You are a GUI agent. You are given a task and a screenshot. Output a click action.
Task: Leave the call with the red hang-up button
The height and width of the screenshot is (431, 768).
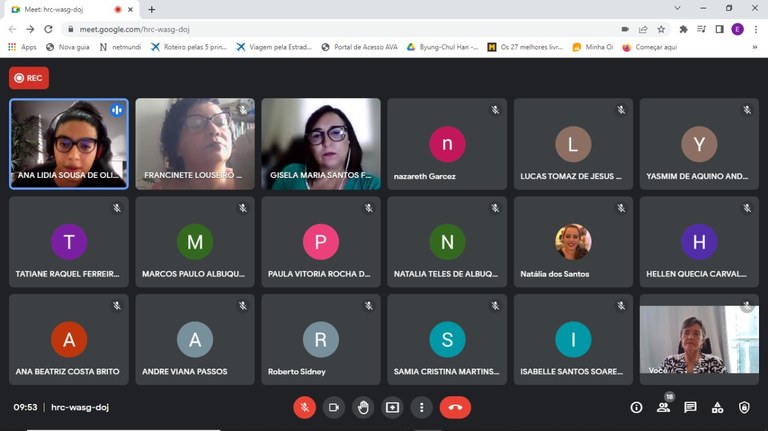pyautogui.click(x=455, y=407)
